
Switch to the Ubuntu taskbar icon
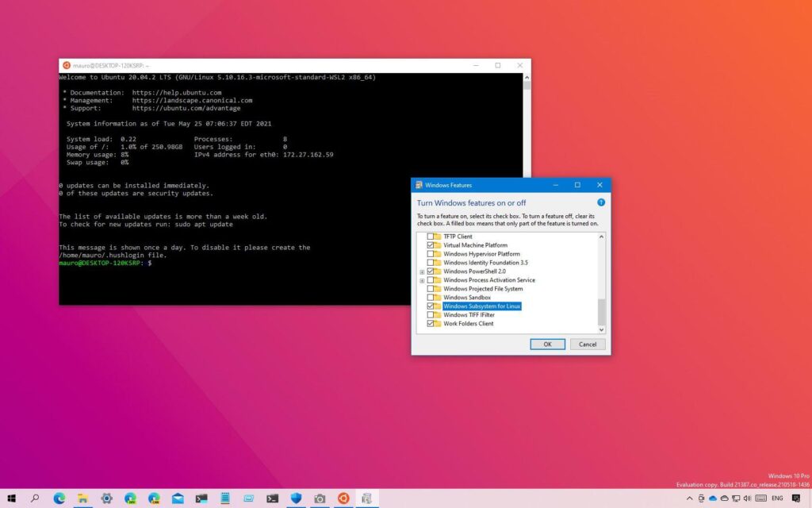pyautogui.click(x=344, y=498)
